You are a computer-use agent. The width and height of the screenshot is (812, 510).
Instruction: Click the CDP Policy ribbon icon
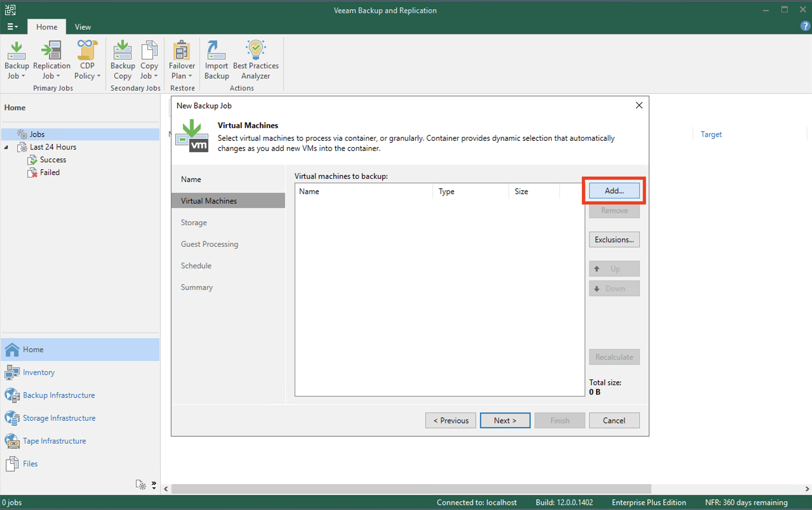click(x=87, y=50)
